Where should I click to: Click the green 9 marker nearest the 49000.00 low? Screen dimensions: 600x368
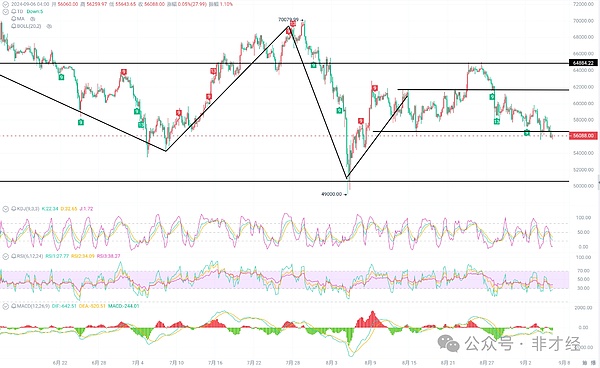[339, 111]
